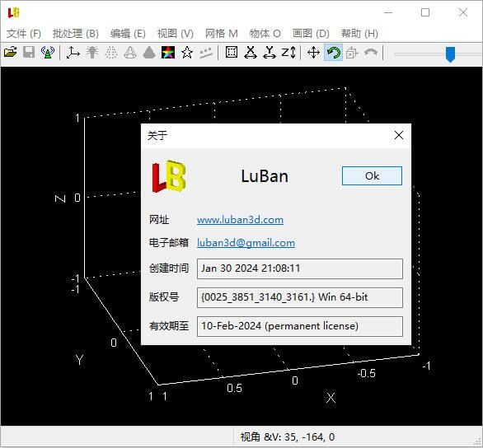The height and width of the screenshot is (448, 483).
Task: Click the 创建时间 field showing Jan 30 2024
Action: click(x=300, y=268)
